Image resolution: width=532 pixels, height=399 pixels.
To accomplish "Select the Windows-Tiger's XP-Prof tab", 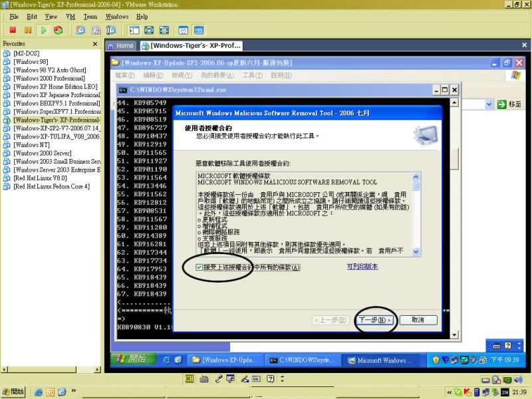I will click(192, 46).
